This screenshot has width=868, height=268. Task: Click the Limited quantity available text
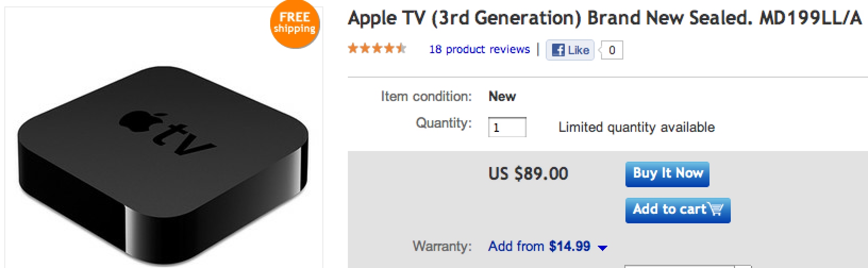click(x=636, y=128)
